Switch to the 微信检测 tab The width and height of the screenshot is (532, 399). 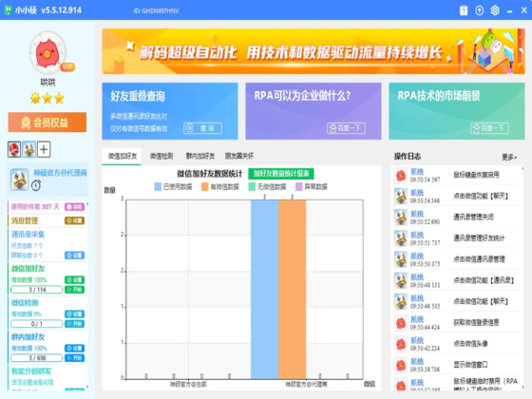click(x=161, y=156)
